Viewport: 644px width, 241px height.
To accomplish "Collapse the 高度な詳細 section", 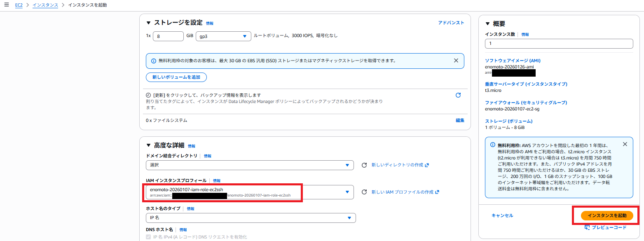I will click(149, 145).
